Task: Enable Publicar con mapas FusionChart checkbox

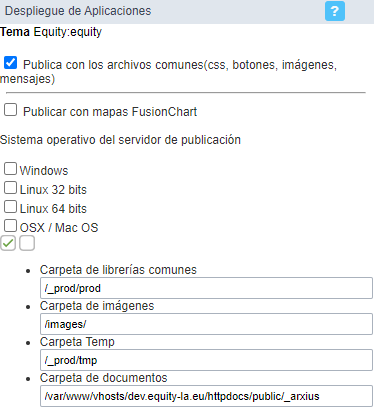Action: click(10, 110)
